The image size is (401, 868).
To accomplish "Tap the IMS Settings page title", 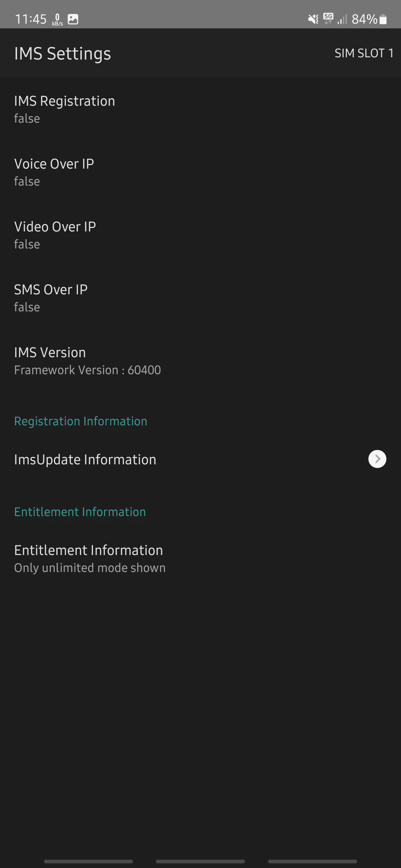I will point(62,54).
